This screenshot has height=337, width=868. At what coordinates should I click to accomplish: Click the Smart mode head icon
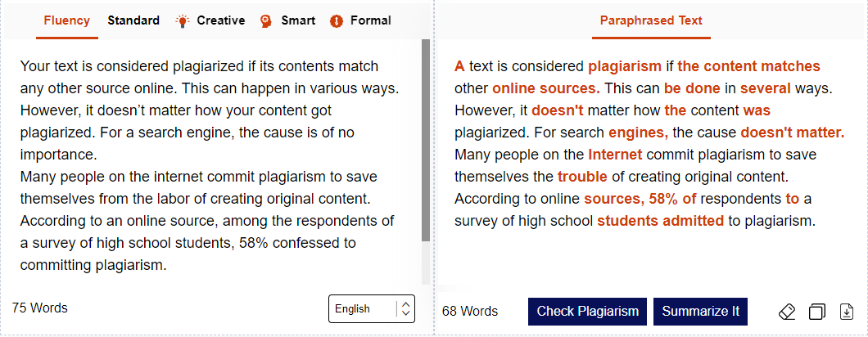[x=266, y=21]
